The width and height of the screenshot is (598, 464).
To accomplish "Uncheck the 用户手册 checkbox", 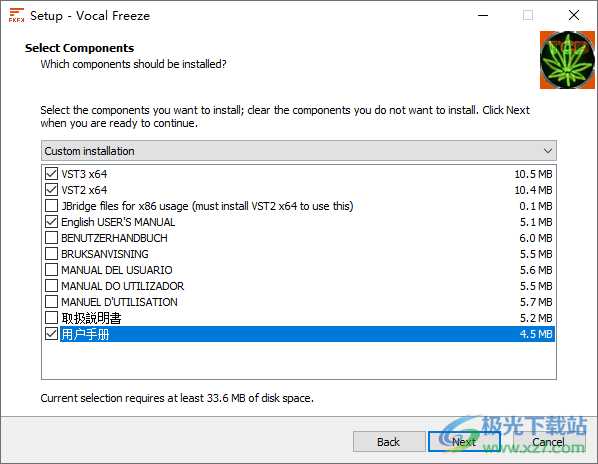I will coord(51,334).
